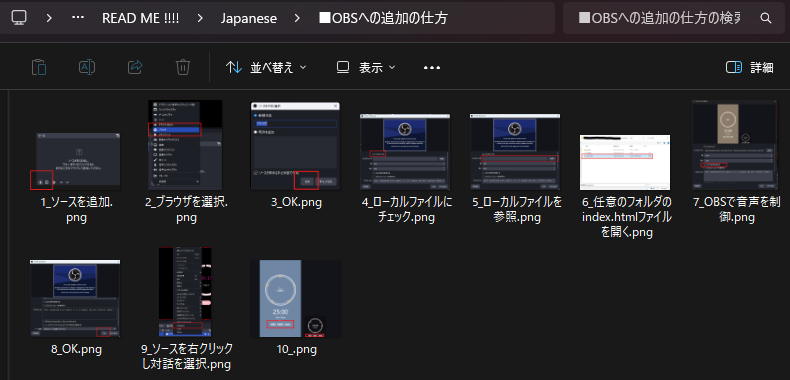The height and width of the screenshot is (380, 790).
Task: Click file name 9_ソースを右クリックし対話を選択.png
Action: [187, 356]
